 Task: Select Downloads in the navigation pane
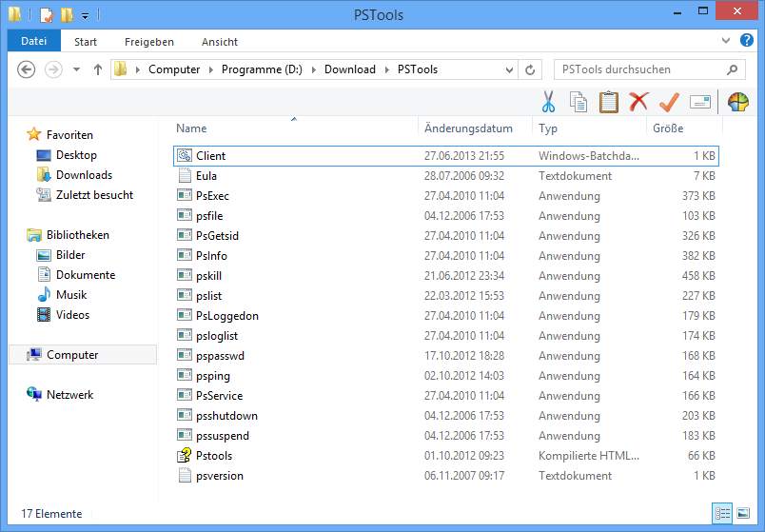pyautogui.click(x=85, y=175)
